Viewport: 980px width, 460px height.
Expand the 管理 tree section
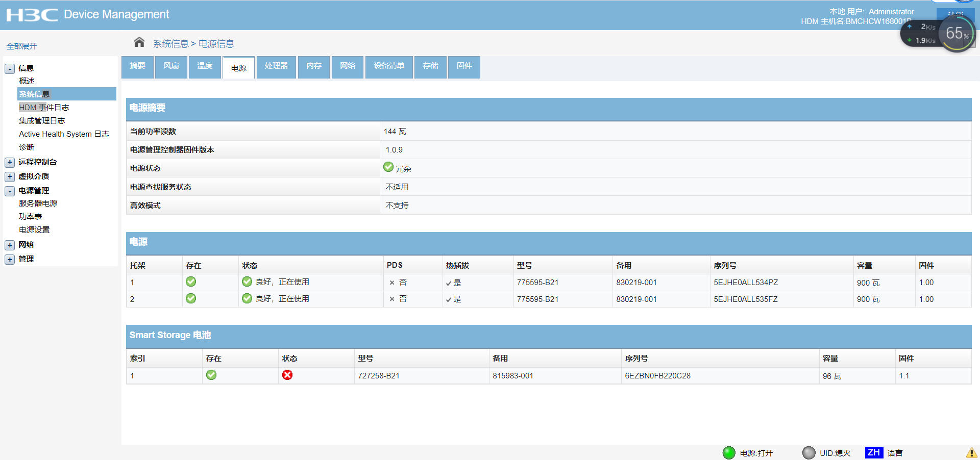pos(10,259)
